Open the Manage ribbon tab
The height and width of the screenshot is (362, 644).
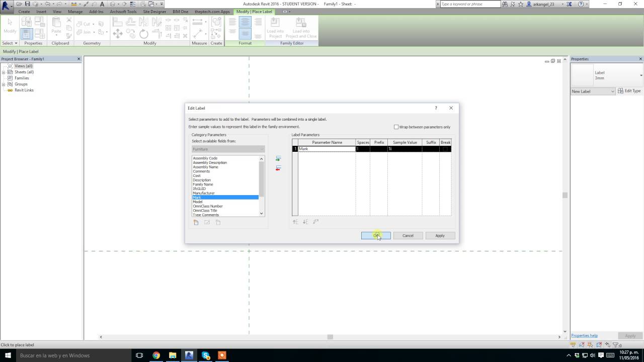click(75, 12)
